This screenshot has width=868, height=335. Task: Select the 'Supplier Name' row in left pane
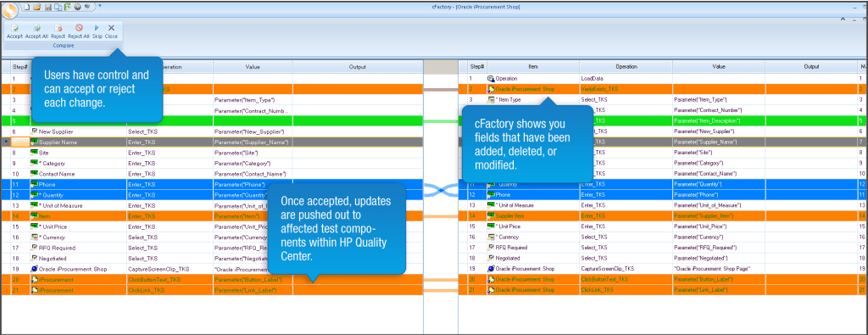[212, 142]
